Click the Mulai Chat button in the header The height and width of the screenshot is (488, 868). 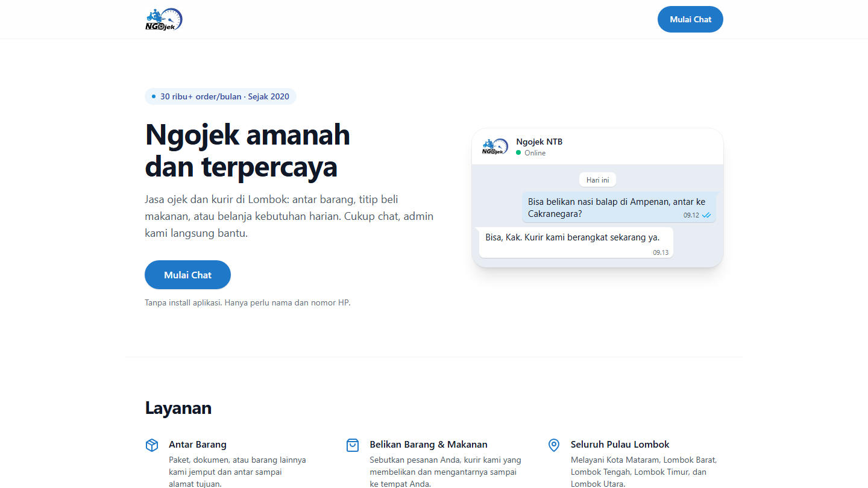click(x=690, y=19)
